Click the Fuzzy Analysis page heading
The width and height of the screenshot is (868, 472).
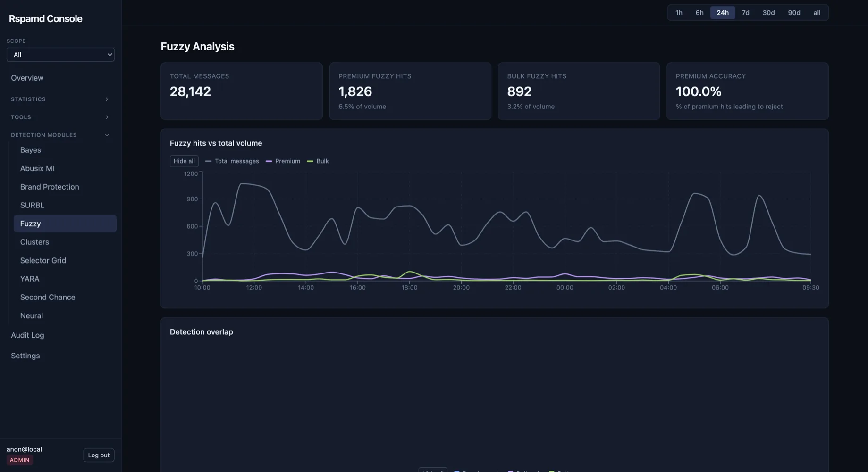pos(198,47)
